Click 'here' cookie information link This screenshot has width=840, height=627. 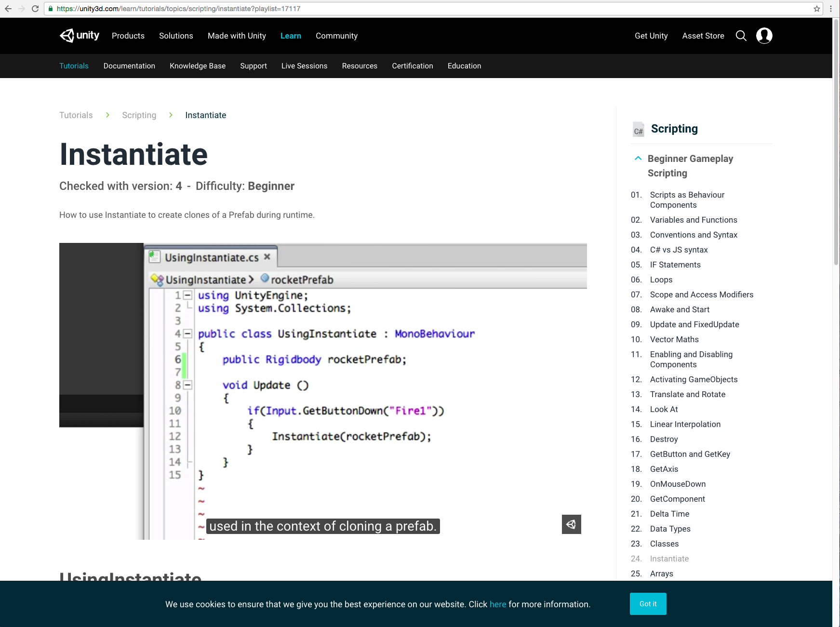(498, 604)
